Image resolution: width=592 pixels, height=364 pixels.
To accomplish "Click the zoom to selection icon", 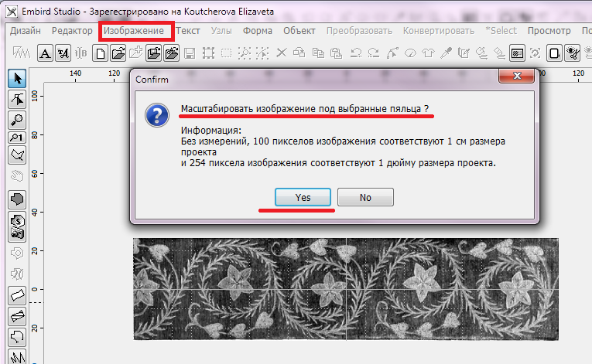I will point(245,53).
